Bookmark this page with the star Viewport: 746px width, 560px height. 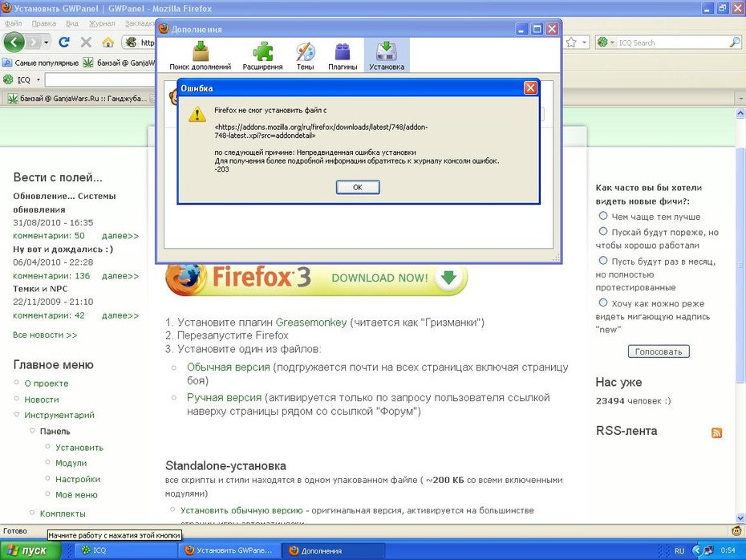coord(571,43)
